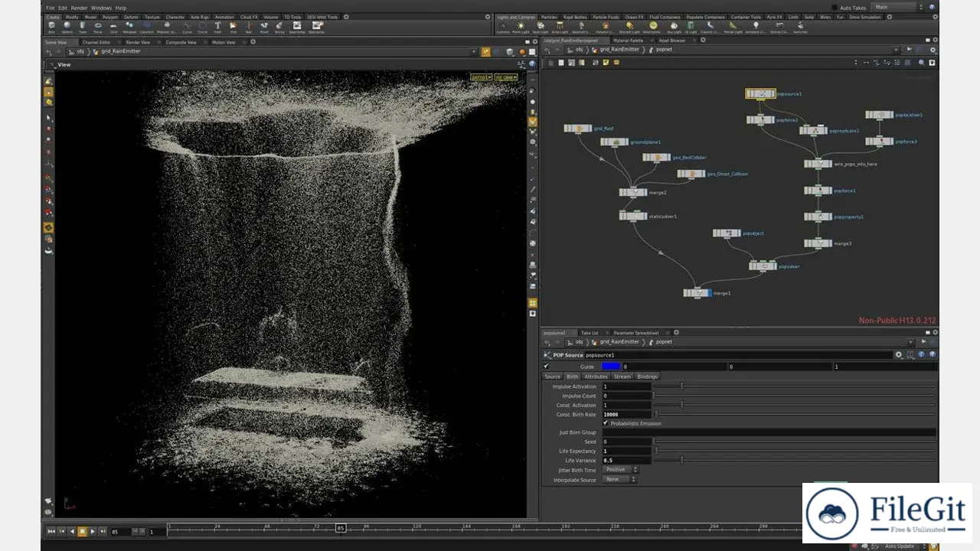Image resolution: width=980 pixels, height=551 pixels.
Task: Click the popsource1 node
Action: [760, 93]
